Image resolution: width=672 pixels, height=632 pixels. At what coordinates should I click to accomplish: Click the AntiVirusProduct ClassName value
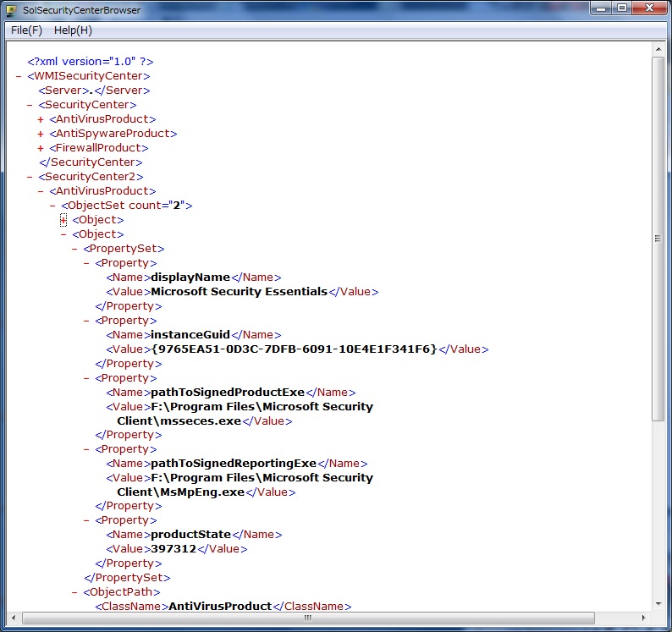coord(220,607)
